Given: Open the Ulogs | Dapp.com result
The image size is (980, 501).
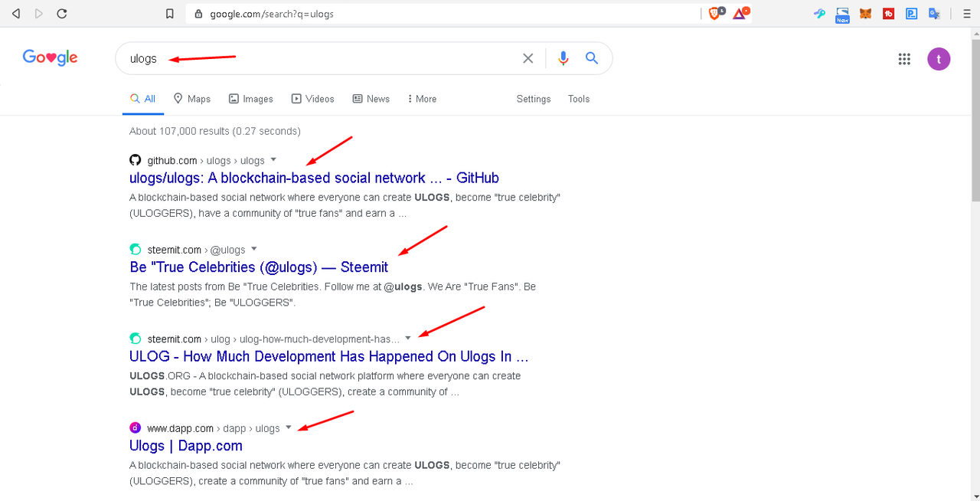Looking at the screenshot, I should [186, 446].
